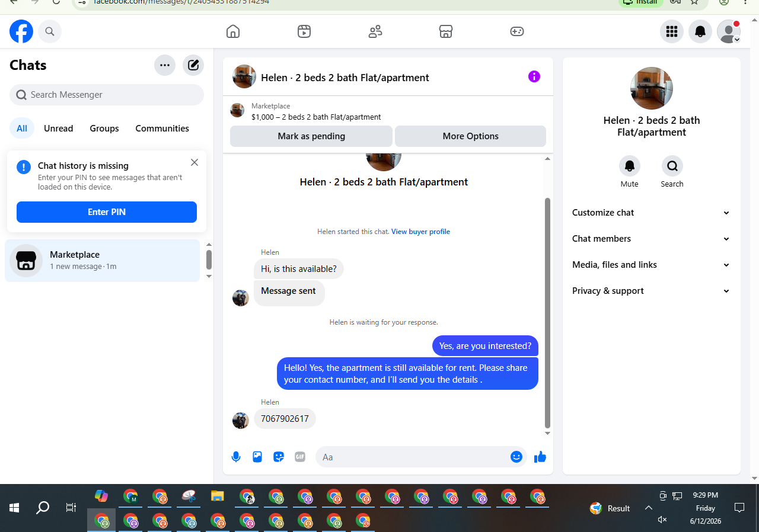Screen dimensions: 759x532
Task: Click the chat list scroll-down arrow
Action: point(209,277)
